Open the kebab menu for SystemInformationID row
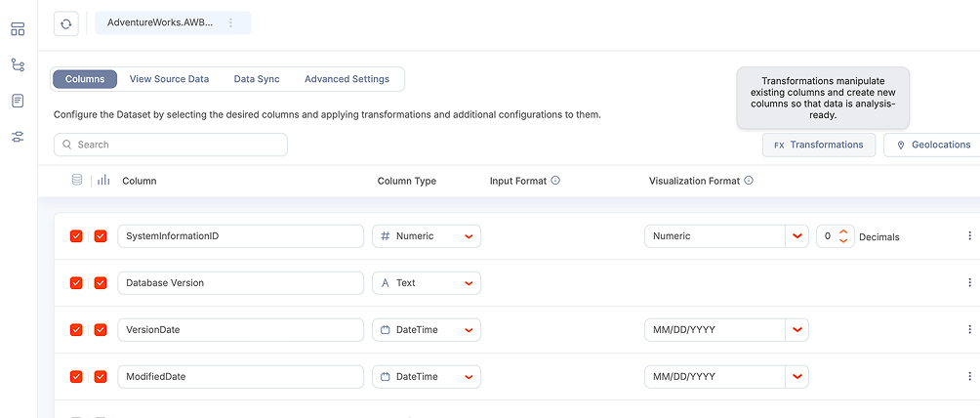This screenshot has width=980, height=418. (968, 236)
